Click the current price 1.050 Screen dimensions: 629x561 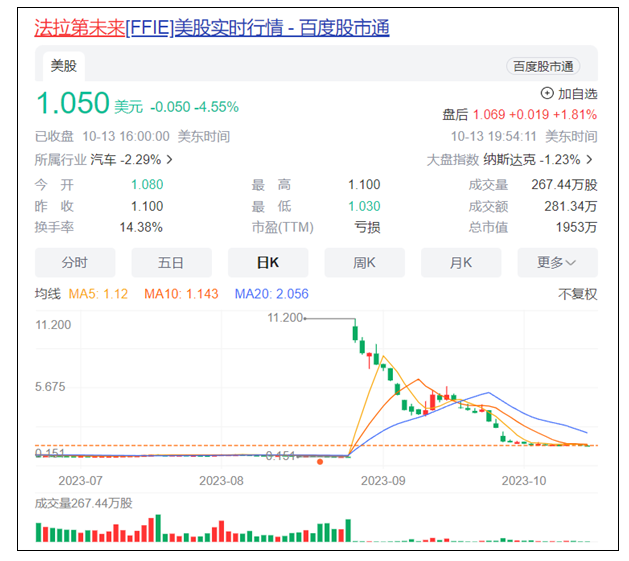(x=73, y=103)
